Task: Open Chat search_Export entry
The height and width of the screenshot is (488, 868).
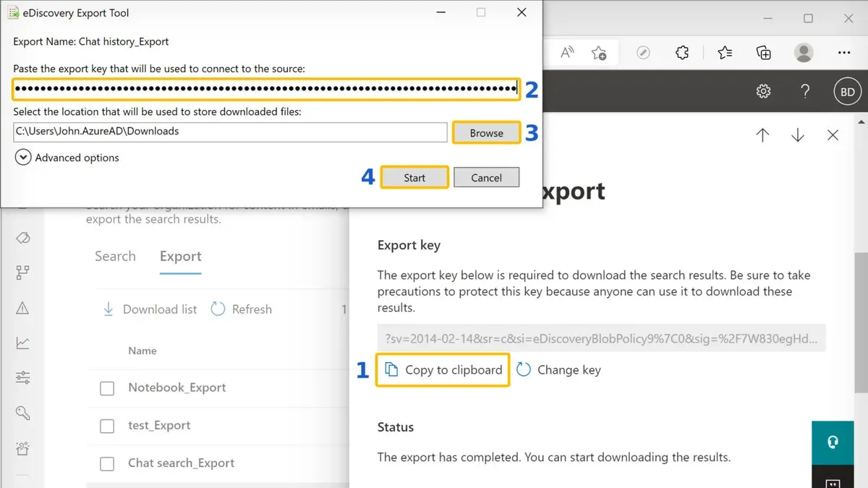Action: click(182, 463)
